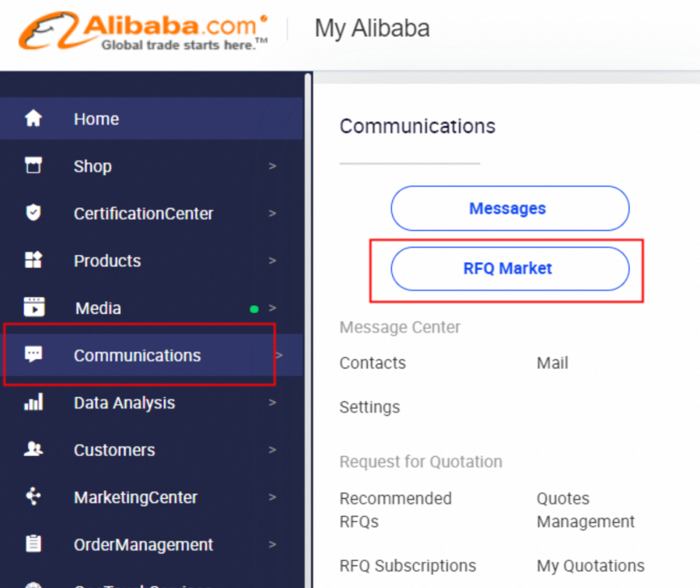This screenshot has height=588, width=700.
Task: Expand the Shop submenu arrow
Action: 273,166
